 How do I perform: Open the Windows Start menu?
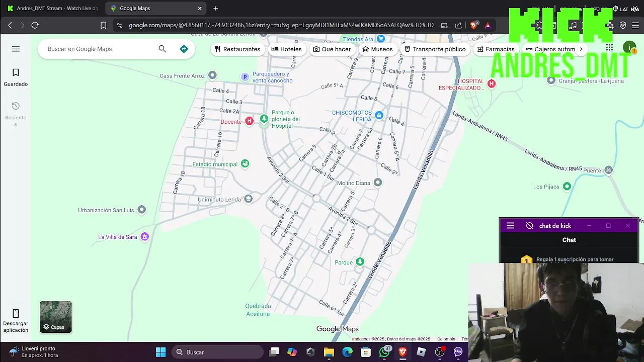[160, 352]
